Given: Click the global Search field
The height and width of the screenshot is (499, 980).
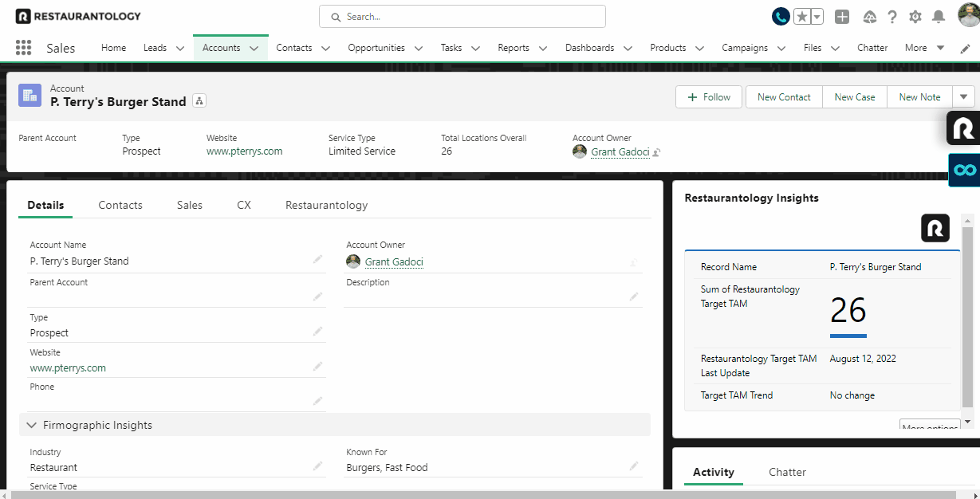Looking at the screenshot, I should pyautogui.click(x=462, y=16).
